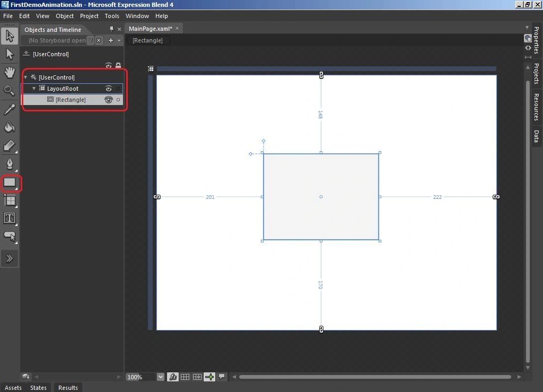Select the Direct Selection tool

coord(10,54)
